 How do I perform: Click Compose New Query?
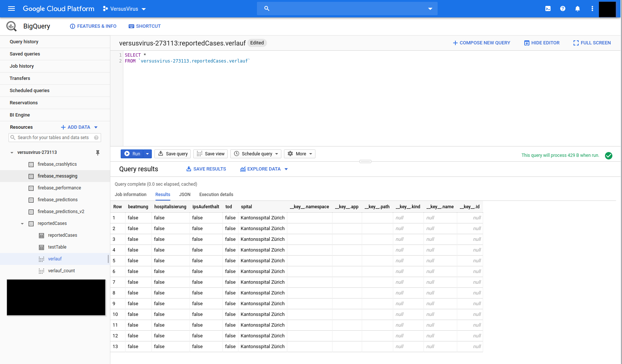[x=481, y=43]
